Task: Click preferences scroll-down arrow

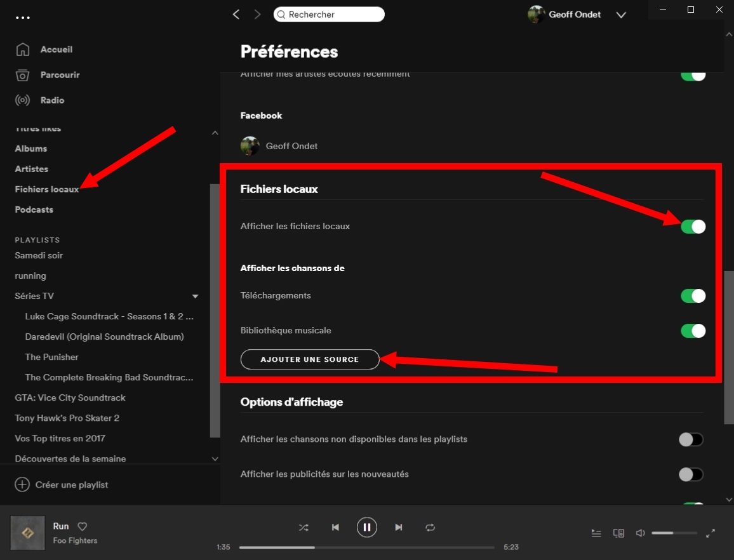Action: point(729,500)
